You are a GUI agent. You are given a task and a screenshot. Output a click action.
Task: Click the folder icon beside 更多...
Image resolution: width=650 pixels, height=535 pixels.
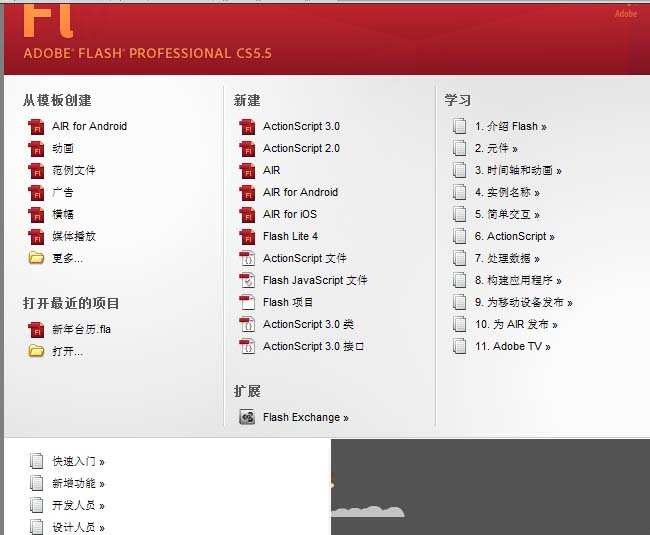36,258
